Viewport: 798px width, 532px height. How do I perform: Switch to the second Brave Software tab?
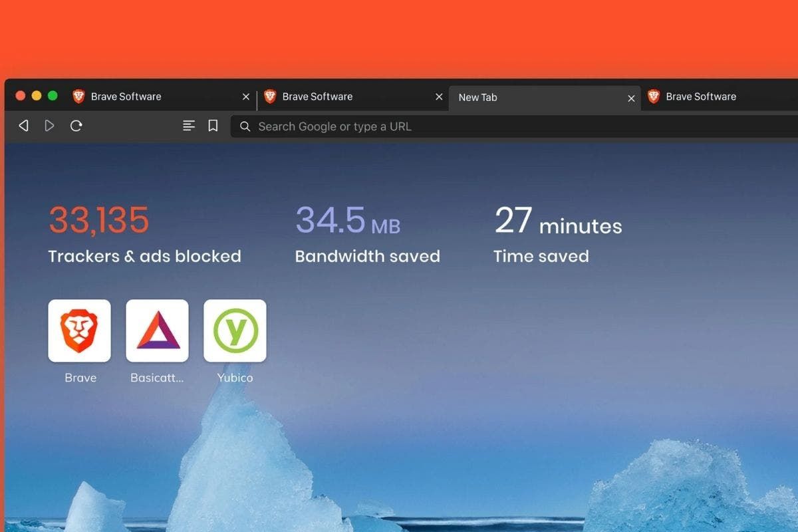pyautogui.click(x=352, y=97)
